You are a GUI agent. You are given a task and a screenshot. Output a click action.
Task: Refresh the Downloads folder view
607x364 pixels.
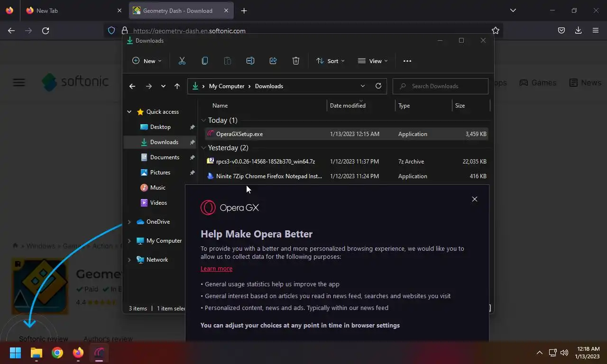tap(378, 86)
